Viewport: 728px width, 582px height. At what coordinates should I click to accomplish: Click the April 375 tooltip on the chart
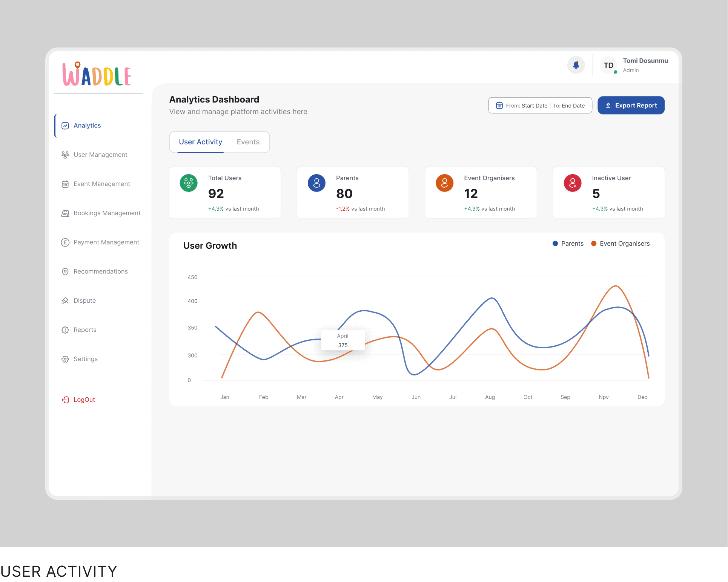(x=342, y=340)
